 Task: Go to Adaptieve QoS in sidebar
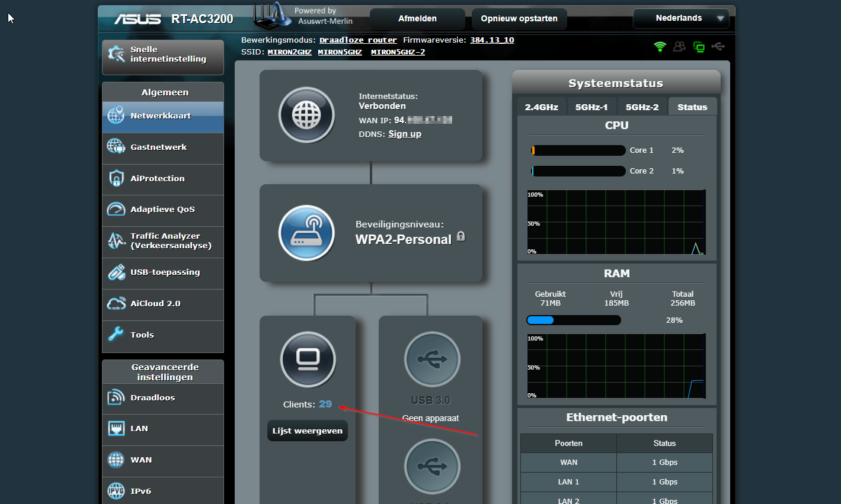pos(162,210)
